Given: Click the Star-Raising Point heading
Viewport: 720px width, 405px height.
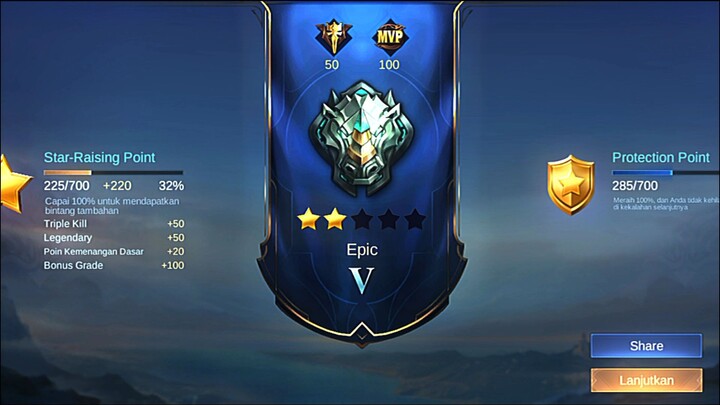Looking at the screenshot, I should (100, 158).
